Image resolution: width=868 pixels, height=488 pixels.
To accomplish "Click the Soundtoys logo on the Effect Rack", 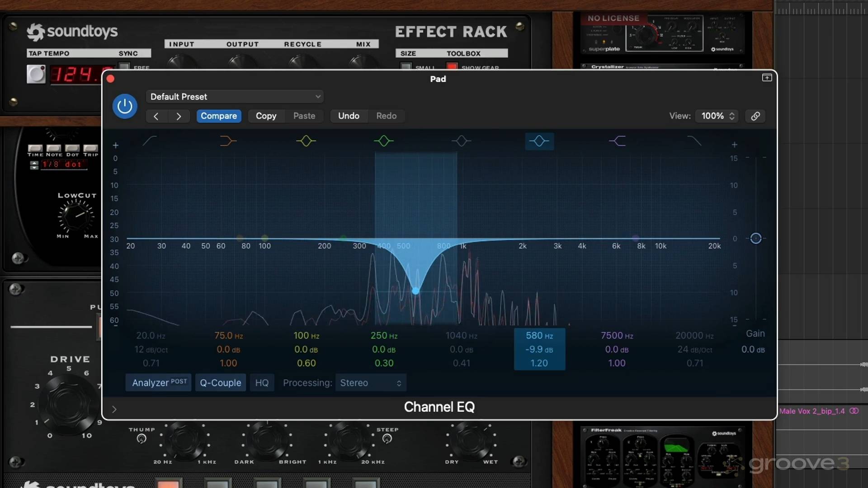I will point(73,32).
